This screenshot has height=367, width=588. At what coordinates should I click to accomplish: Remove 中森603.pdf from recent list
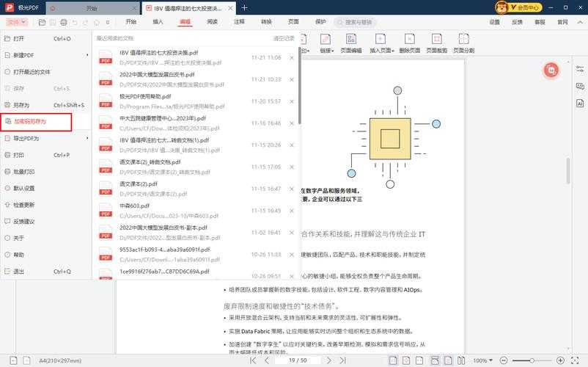(x=291, y=211)
